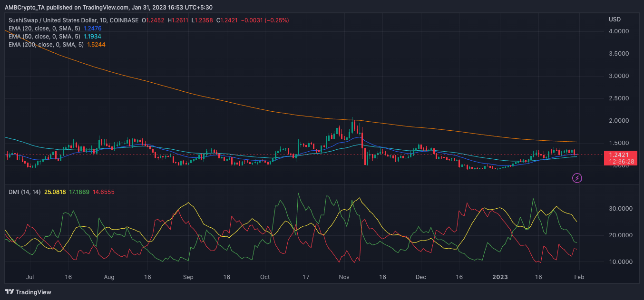Click the green DMI value 17.1869
This screenshot has height=300, width=644.
point(79,192)
